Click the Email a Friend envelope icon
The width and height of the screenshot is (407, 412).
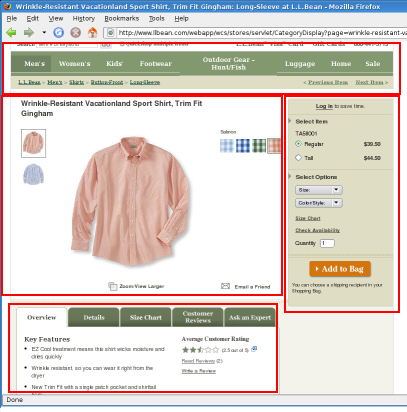[x=226, y=286]
